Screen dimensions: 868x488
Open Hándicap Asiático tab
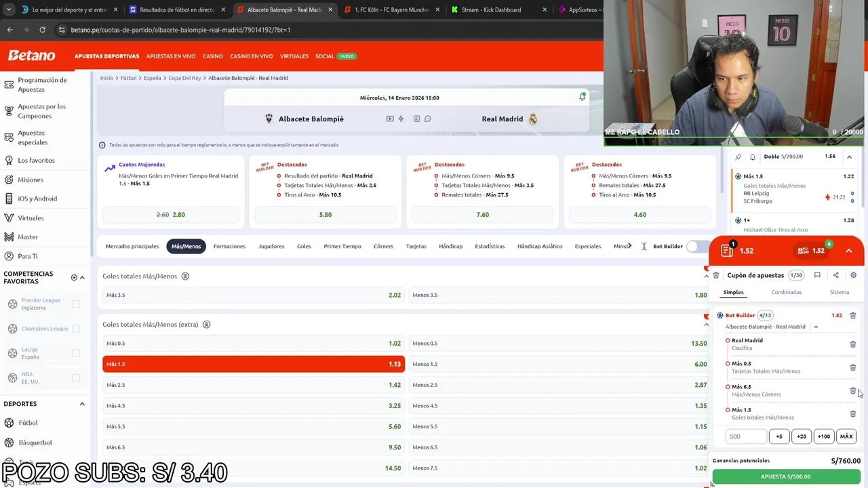click(x=540, y=246)
